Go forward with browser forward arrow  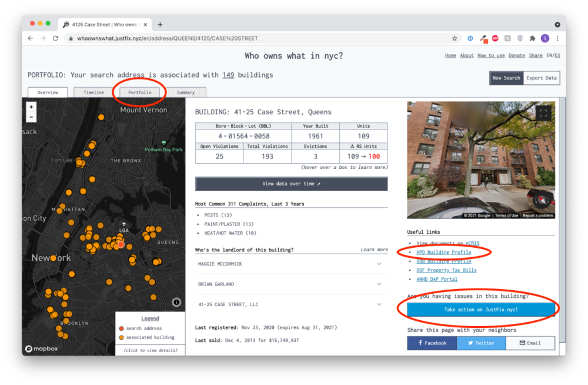coord(43,38)
